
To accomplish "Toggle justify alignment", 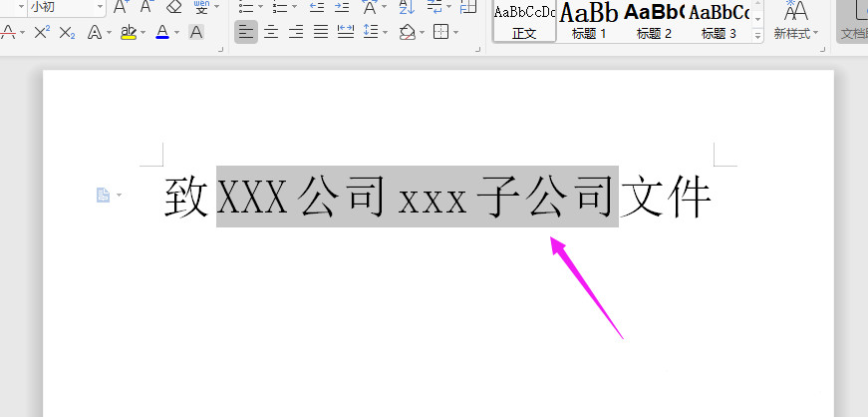I will [x=321, y=32].
